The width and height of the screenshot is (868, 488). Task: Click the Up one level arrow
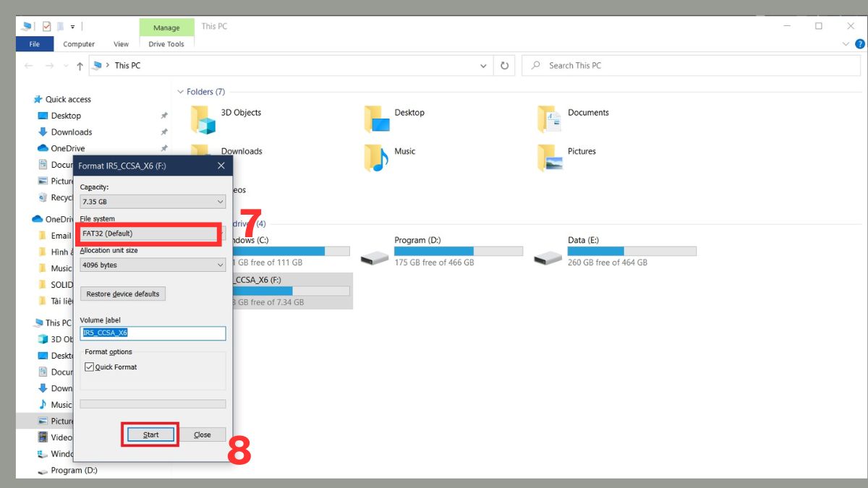click(x=80, y=65)
